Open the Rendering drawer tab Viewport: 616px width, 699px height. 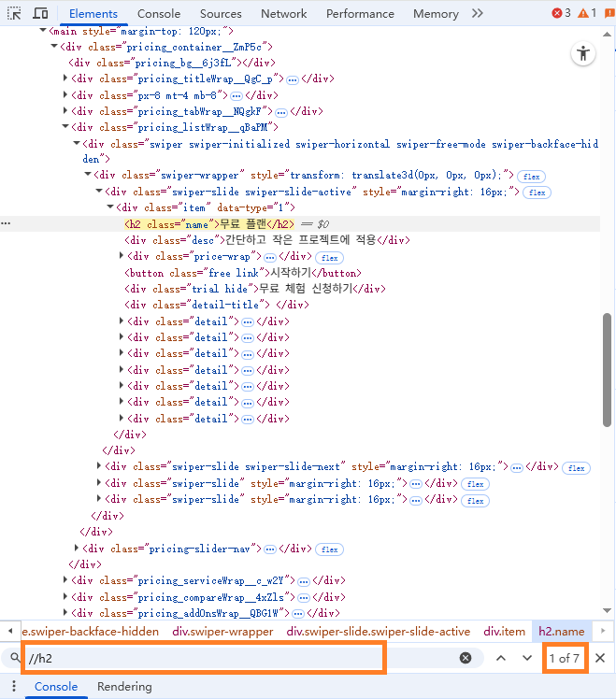point(124,687)
